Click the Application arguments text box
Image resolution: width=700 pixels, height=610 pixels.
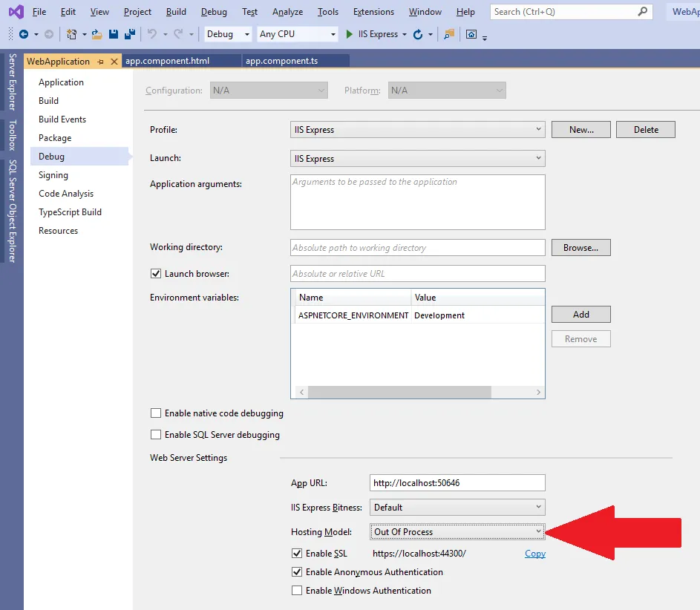417,202
